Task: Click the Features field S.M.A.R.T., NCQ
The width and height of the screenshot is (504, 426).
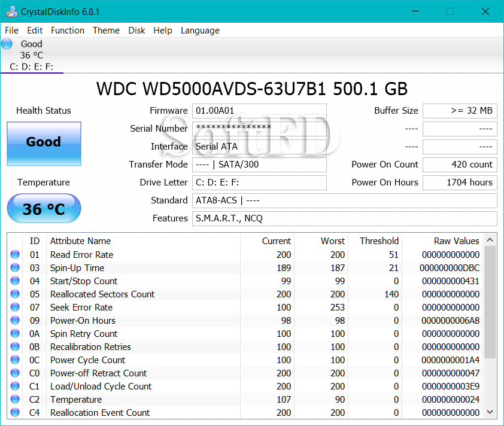Action: pos(345,219)
